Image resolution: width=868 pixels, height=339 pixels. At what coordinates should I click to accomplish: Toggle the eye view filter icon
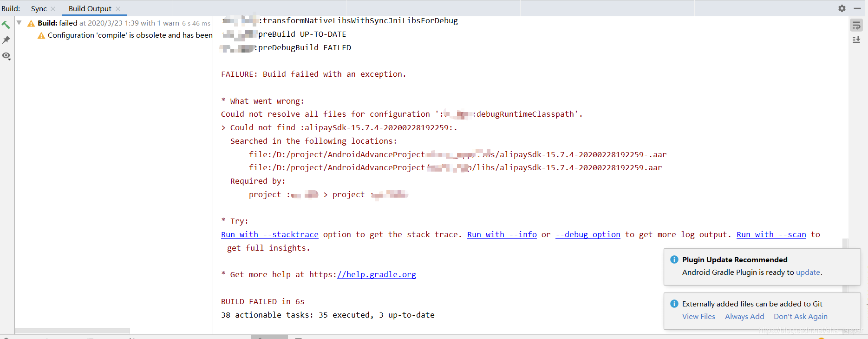6,56
